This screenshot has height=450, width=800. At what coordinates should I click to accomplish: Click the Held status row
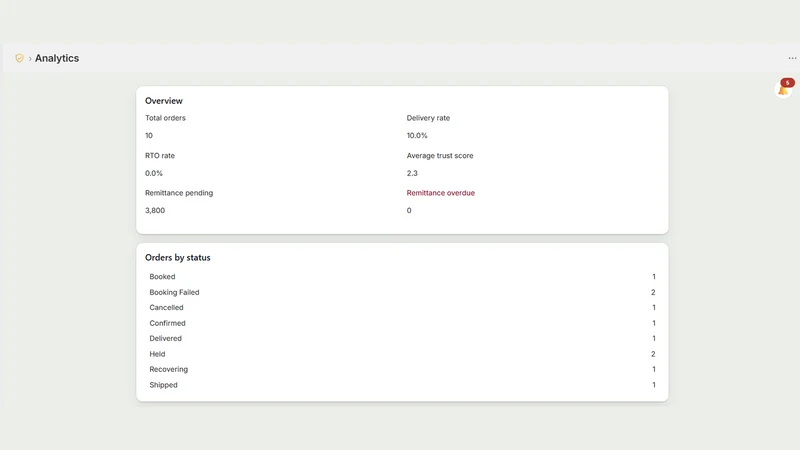(x=402, y=354)
